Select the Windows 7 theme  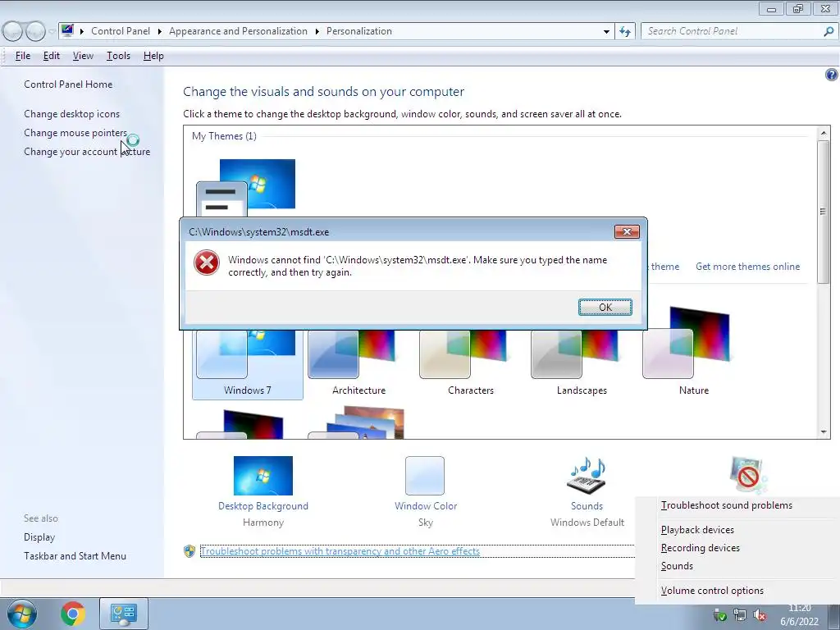pos(248,364)
